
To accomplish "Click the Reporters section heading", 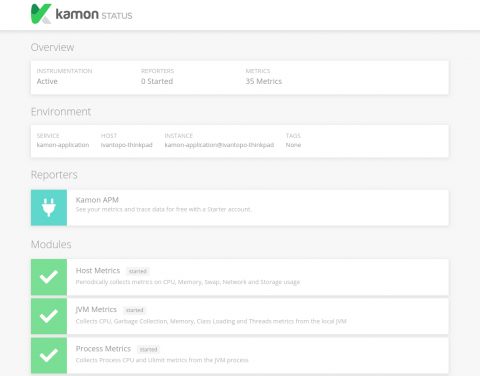I will point(54,175).
